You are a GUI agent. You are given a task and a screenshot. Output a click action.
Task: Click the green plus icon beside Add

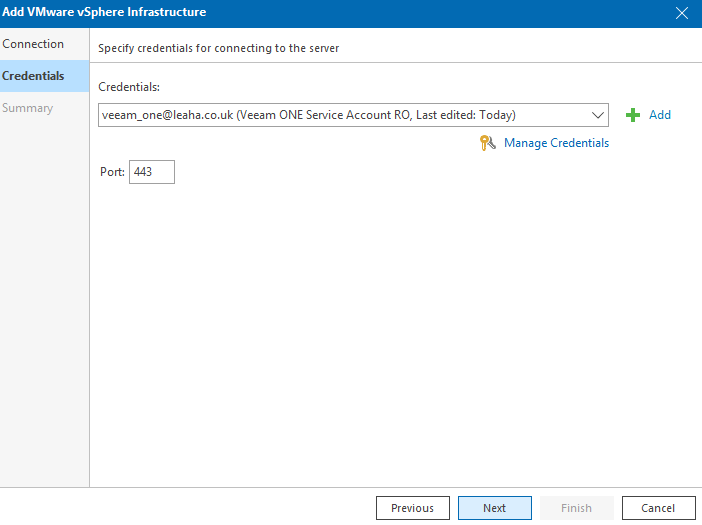633,115
